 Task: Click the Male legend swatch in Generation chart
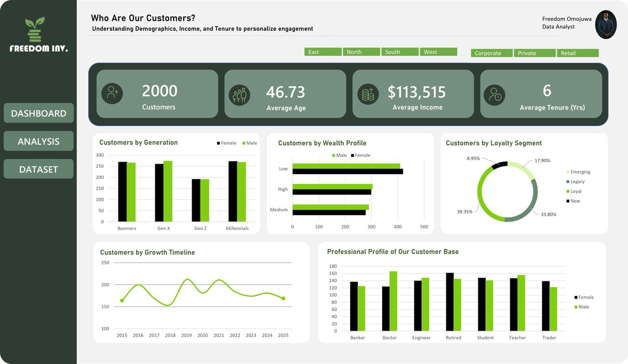coord(244,143)
